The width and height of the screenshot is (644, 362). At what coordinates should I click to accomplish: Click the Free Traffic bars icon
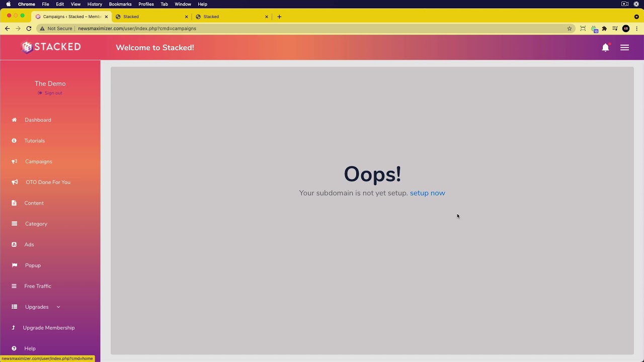[x=14, y=286]
